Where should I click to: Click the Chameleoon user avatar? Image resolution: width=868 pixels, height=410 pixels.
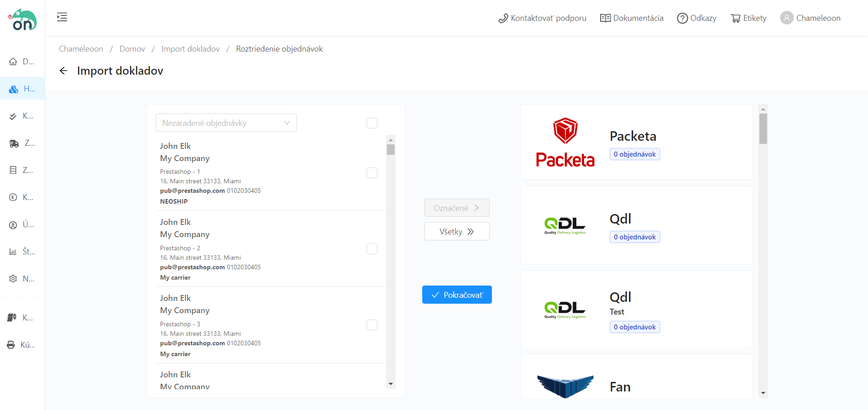(787, 18)
